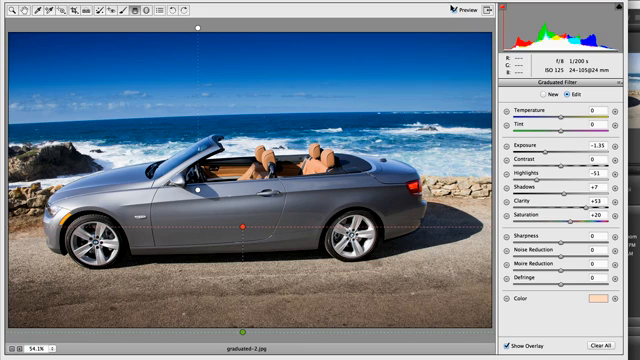Select the Zoom tool
The width and height of the screenshot is (640, 360).
[x=12, y=10]
